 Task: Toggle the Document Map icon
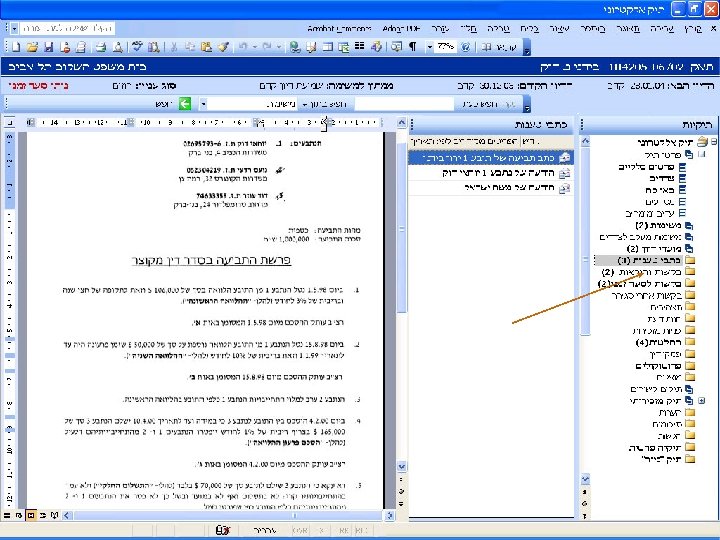397,47
